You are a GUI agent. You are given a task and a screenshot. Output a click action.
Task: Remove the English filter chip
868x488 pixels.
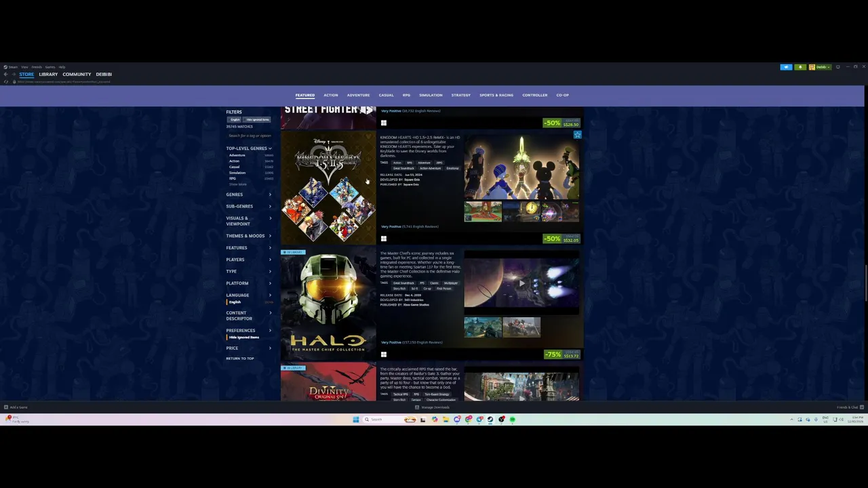pos(235,119)
